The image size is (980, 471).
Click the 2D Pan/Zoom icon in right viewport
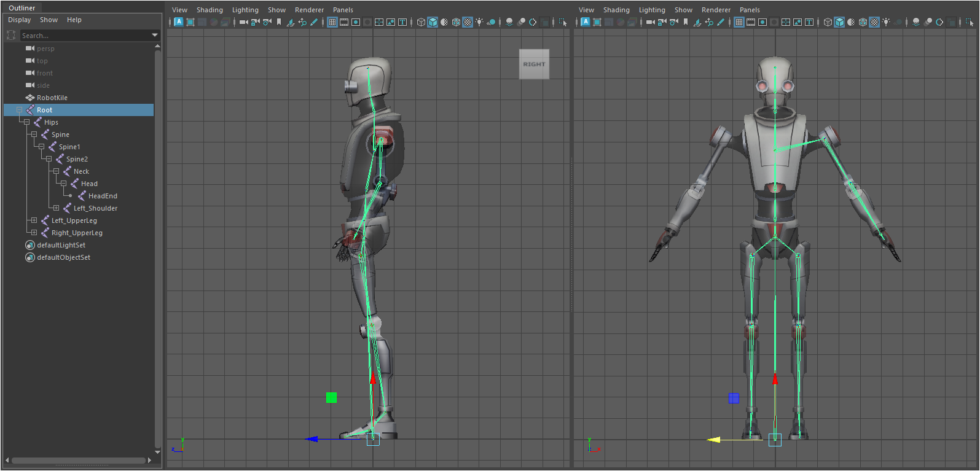coord(709,22)
